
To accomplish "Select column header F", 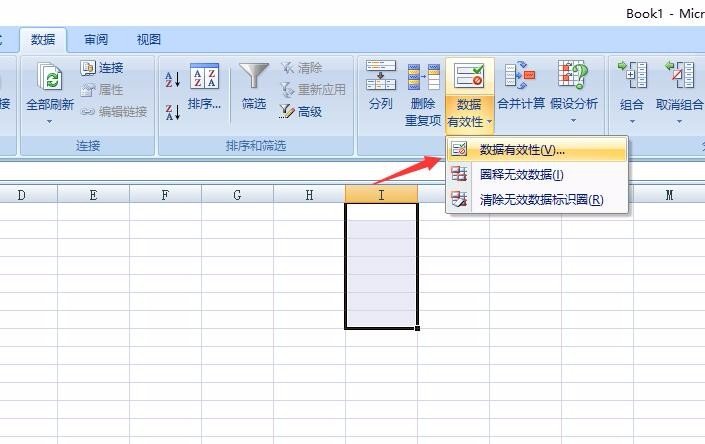I will pos(165,195).
